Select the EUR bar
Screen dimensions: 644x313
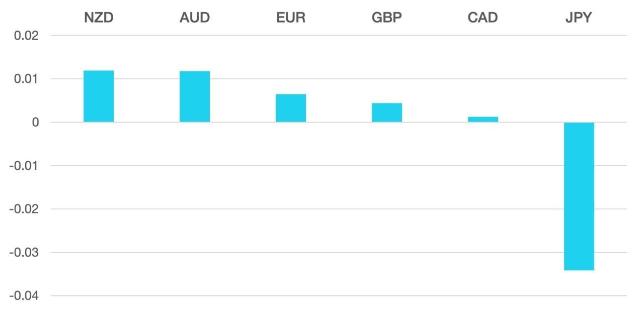[x=291, y=108]
